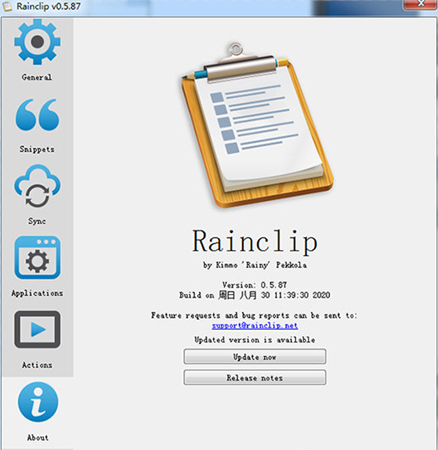Image resolution: width=438 pixels, height=450 pixels.
Task: Open the General settings gear icon
Action: pos(37,41)
